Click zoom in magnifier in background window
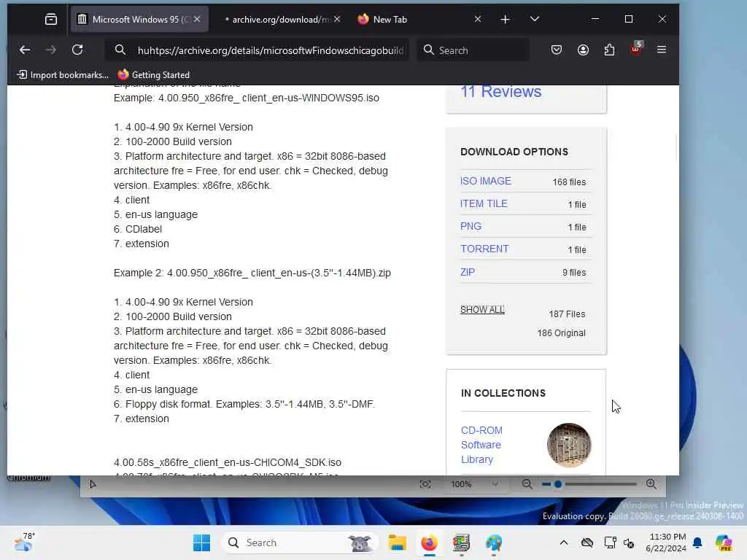Viewport: 747px width, 560px height. tap(651, 484)
